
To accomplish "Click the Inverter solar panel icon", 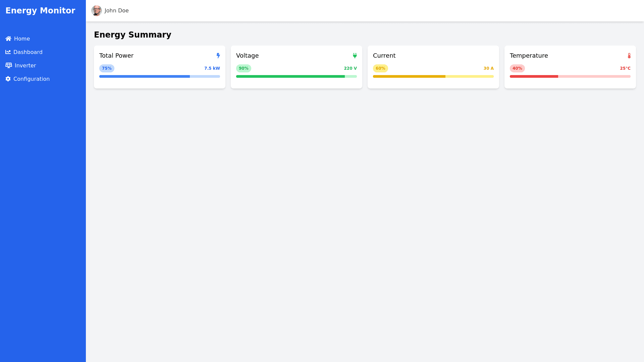I will click(9, 66).
